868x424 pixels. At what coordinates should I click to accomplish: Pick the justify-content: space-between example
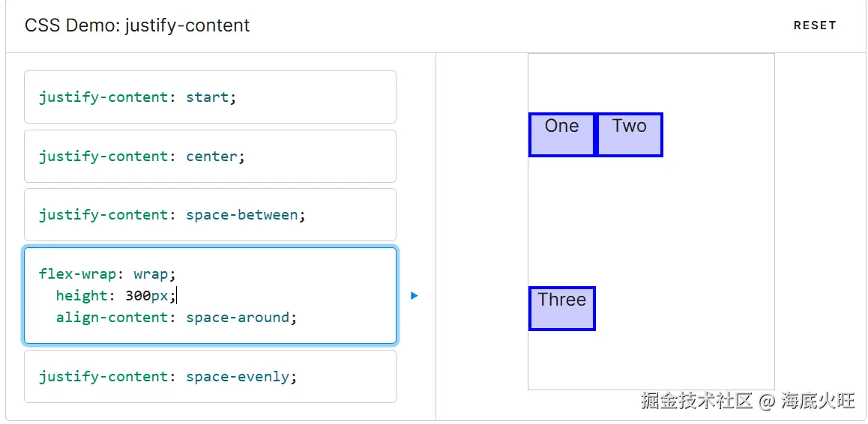pos(210,215)
